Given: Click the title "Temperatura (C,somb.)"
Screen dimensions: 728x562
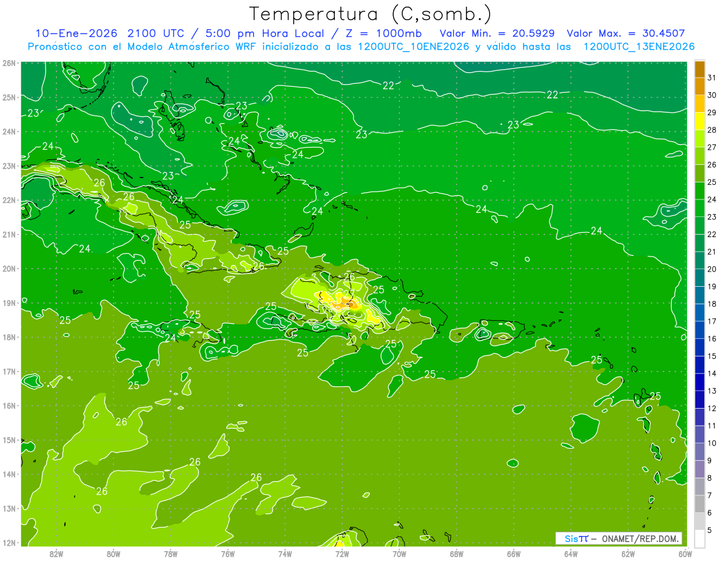Looking at the screenshot, I should coord(370,13).
